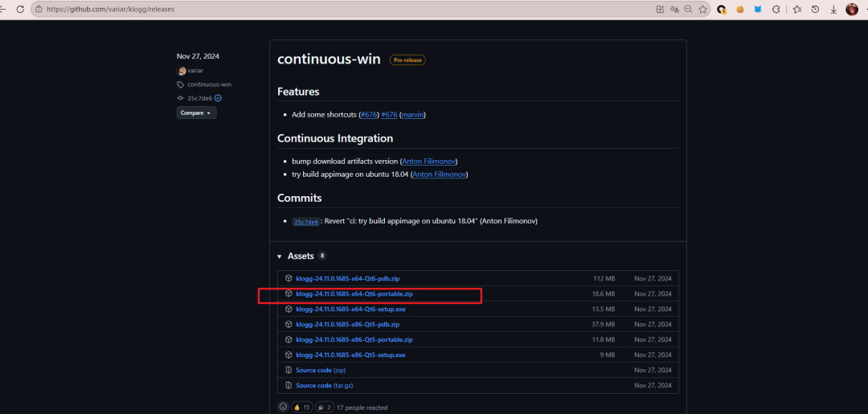The height and width of the screenshot is (414, 868).
Task: Click the '17 people reacted' text
Action: point(362,408)
